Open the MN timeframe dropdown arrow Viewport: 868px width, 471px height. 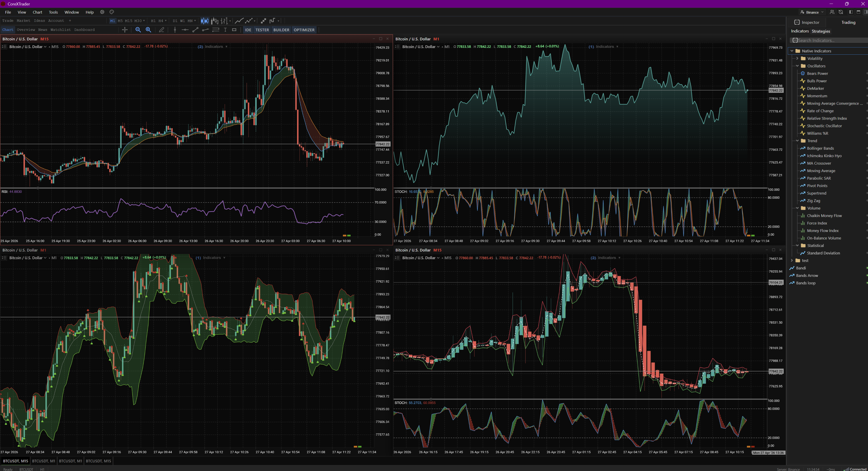pos(195,21)
